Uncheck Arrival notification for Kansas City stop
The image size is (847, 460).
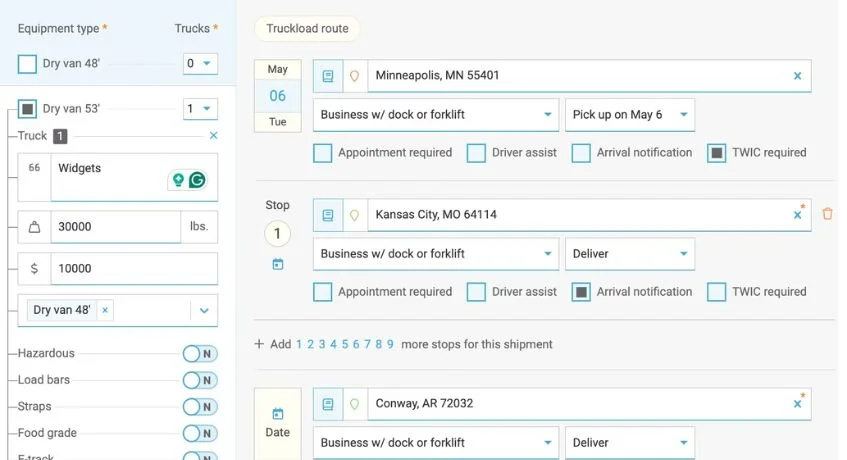581,292
